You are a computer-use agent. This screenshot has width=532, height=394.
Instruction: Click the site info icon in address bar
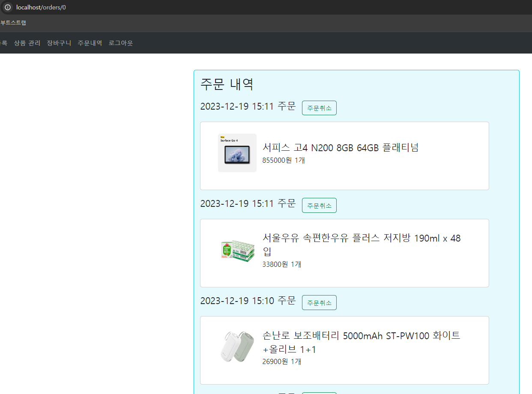point(8,7)
